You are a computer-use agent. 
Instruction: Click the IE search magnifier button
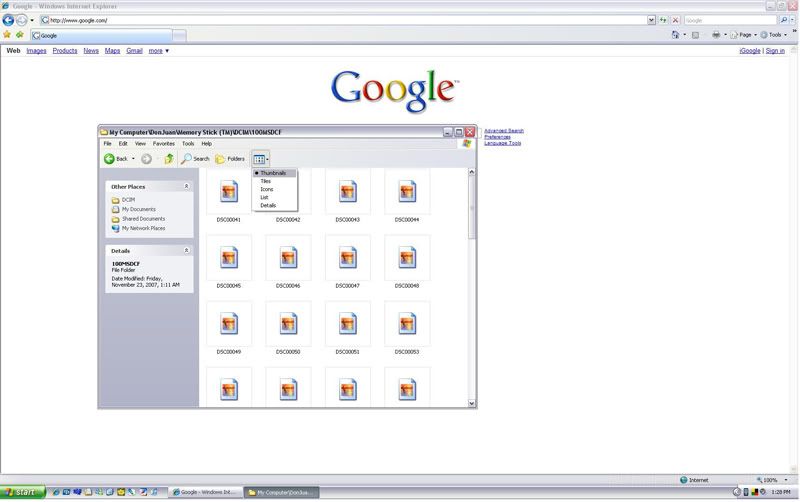point(784,20)
